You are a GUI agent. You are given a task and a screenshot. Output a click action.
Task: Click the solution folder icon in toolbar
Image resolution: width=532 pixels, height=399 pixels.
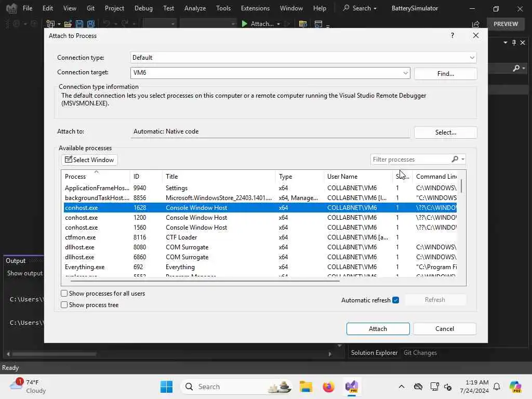pos(303,24)
